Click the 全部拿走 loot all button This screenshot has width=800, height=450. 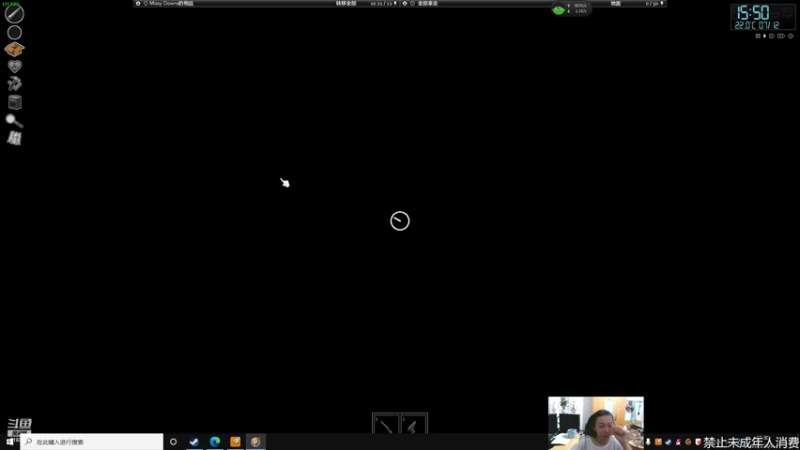point(428,4)
